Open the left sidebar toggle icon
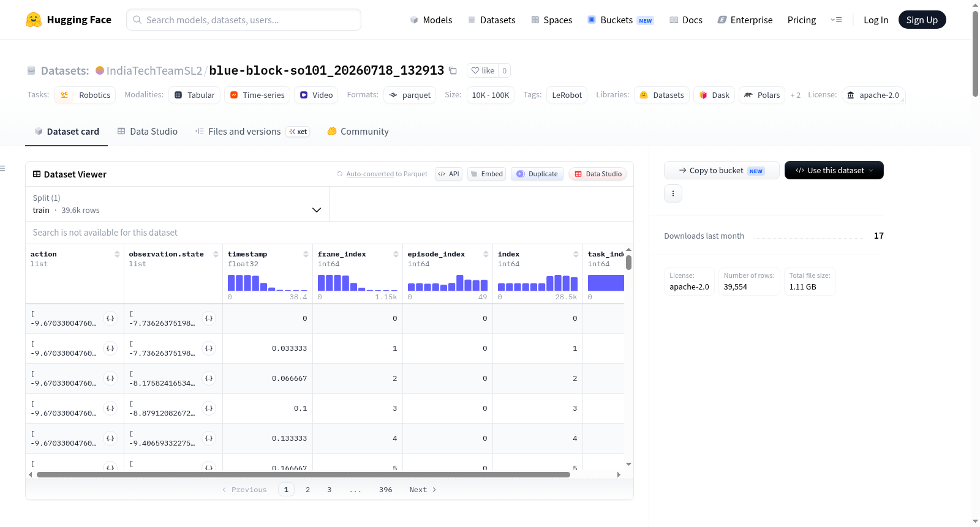This screenshot has height=527, width=980. 3,168
